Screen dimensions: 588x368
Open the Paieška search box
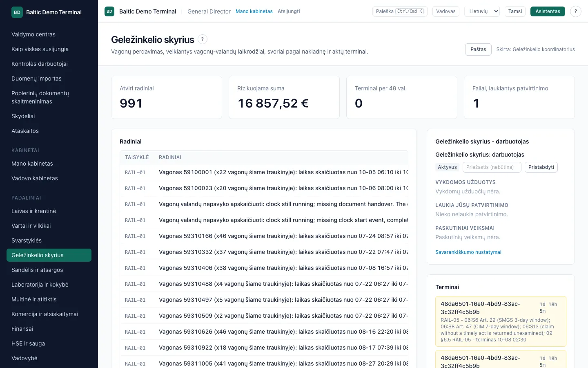[400, 11]
